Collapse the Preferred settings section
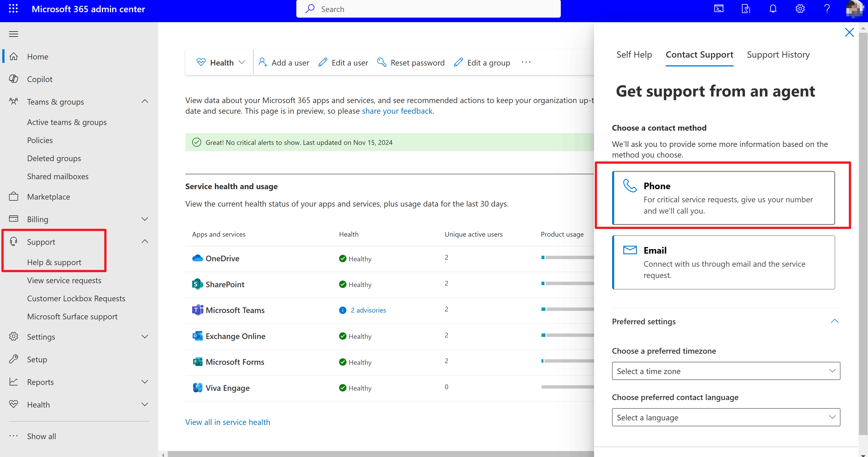The height and width of the screenshot is (457, 868). [834, 321]
